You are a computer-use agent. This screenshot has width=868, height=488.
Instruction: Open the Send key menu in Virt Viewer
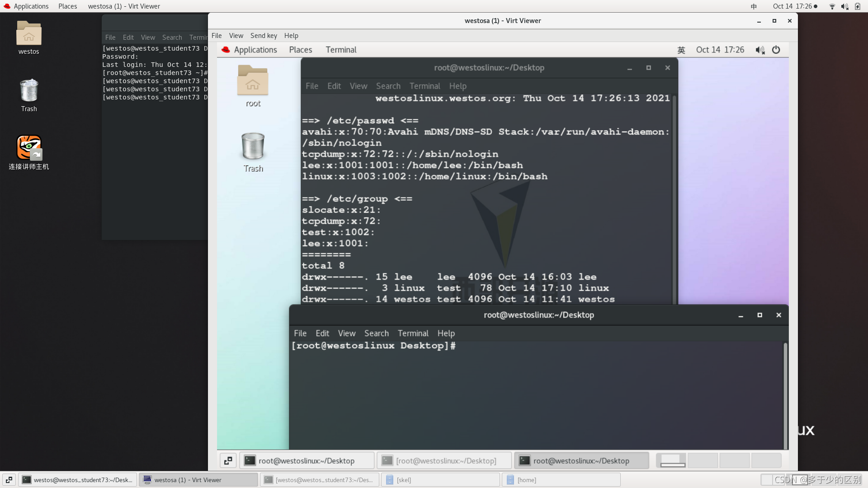[x=264, y=36]
